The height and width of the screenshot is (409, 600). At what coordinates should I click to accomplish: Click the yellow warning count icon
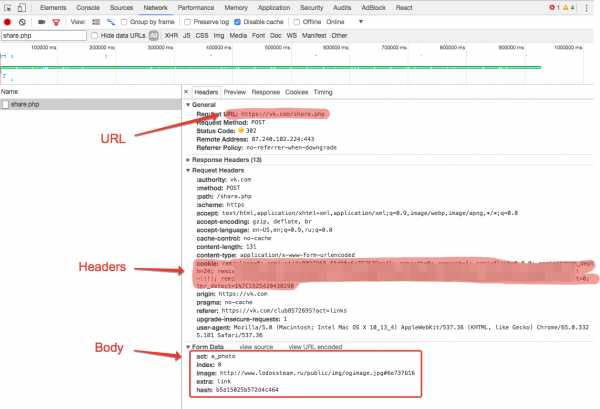tap(566, 7)
